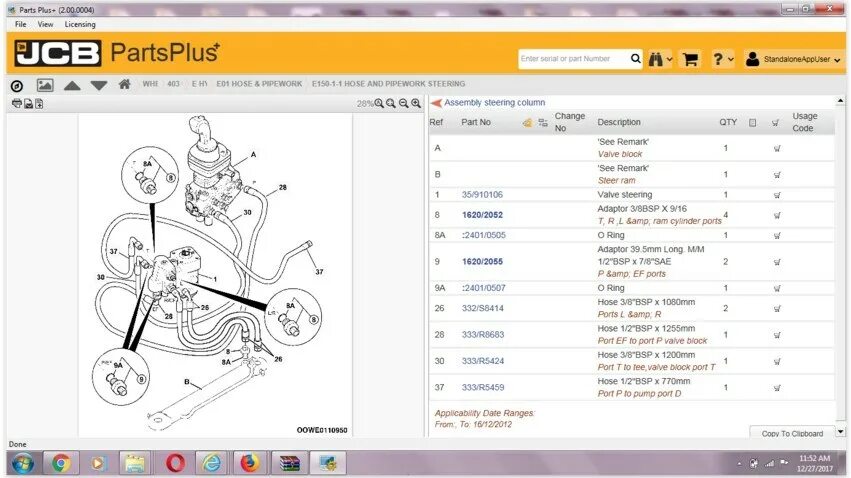Image resolution: width=851 pixels, height=478 pixels.
Task: Click the search magnifier button
Action: pyautogui.click(x=636, y=59)
